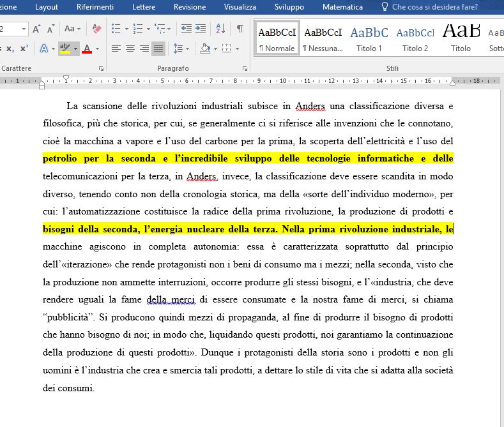This screenshot has width=504, height=427.
Task: Apply the Normale style
Action: pyautogui.click(x=277, y=38)
